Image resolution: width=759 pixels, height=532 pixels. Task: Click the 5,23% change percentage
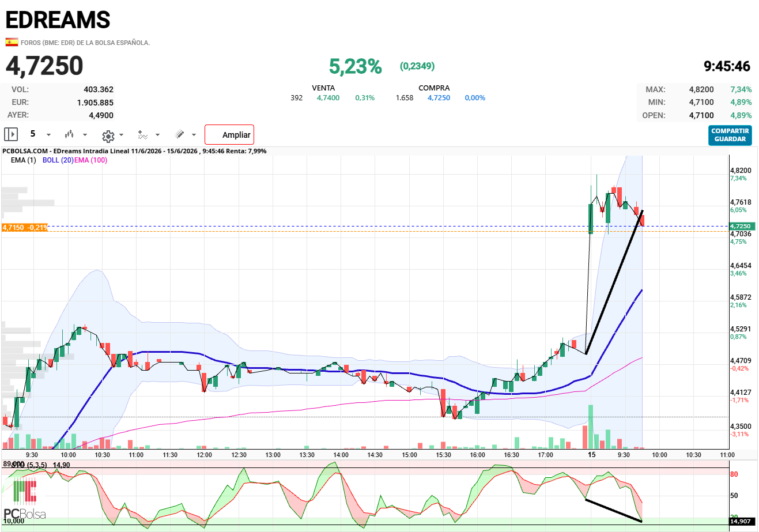click(356, 66)
